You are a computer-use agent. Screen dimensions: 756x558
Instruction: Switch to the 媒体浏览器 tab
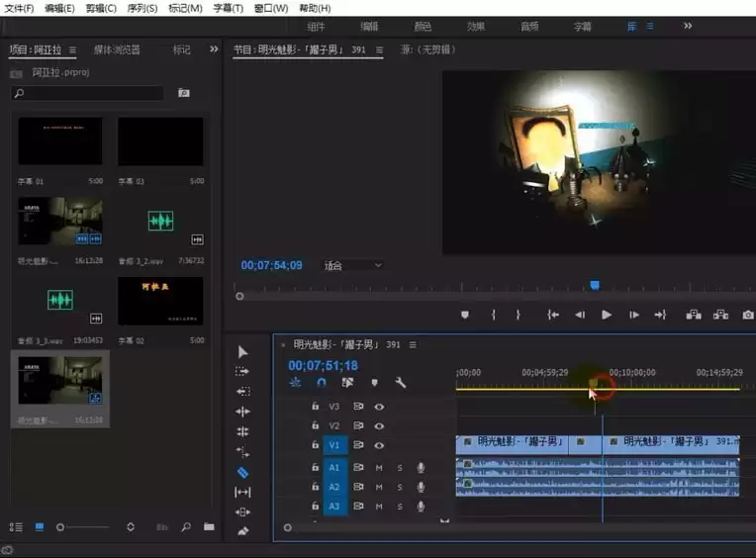tap(117, 49)
